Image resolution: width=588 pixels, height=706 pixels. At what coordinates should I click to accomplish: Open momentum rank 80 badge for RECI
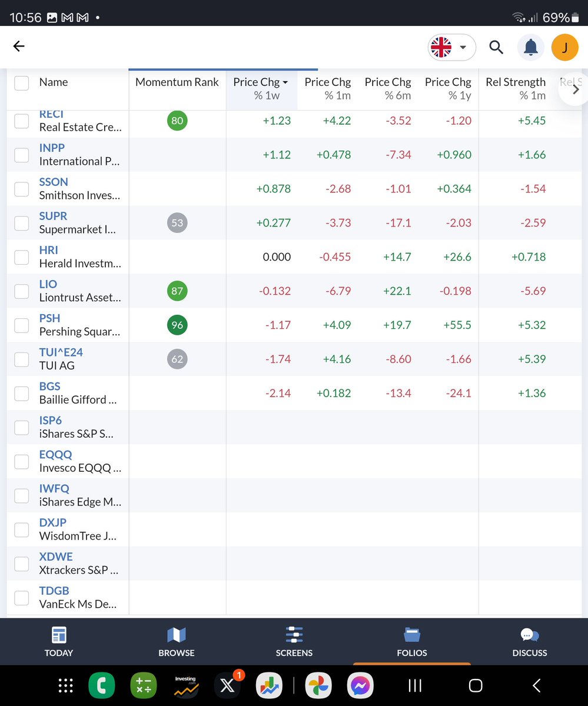(177, 121)
